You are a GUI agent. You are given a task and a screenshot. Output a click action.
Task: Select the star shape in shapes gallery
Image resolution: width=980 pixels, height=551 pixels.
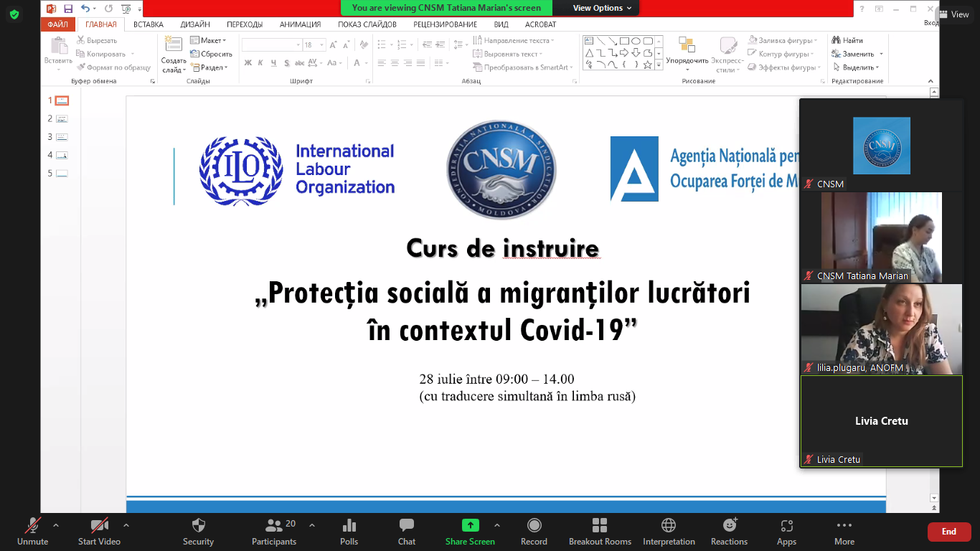pyautogui.click(x=648, y=65)
